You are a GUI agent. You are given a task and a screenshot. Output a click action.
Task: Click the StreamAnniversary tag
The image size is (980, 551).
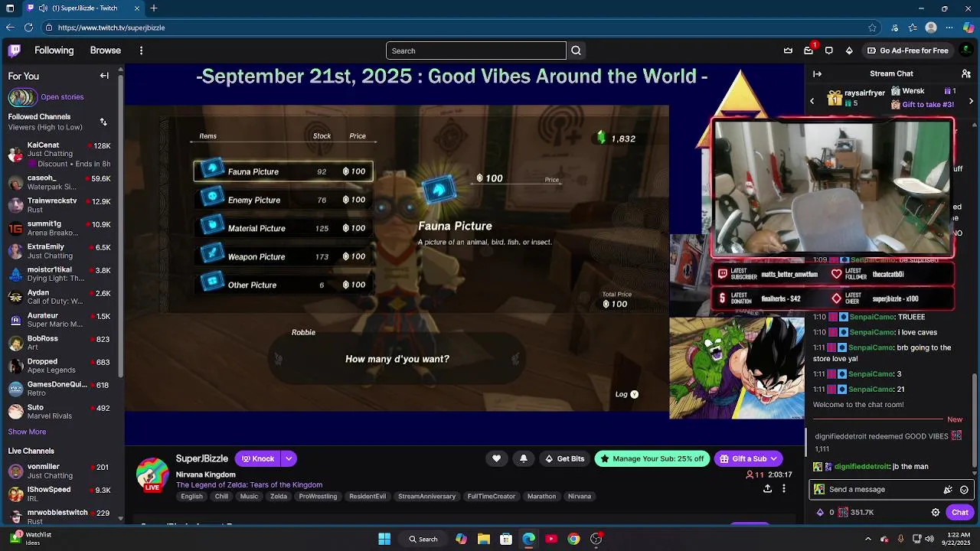[426, 497]
